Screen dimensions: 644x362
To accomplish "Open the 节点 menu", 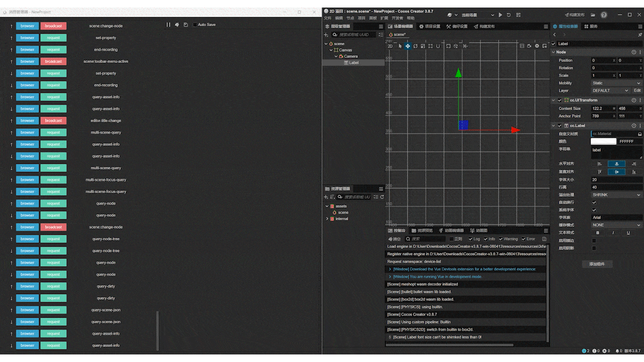I will click(x=350, y=18).
